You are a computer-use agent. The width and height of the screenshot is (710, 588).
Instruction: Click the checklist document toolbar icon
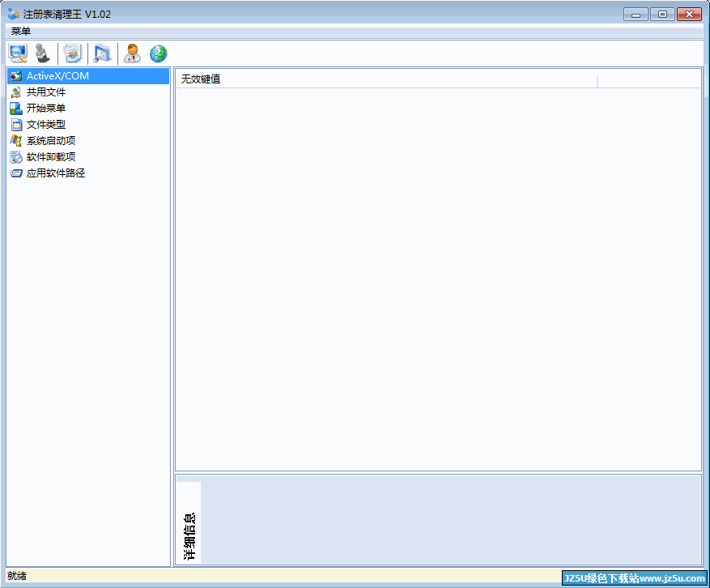72,53
